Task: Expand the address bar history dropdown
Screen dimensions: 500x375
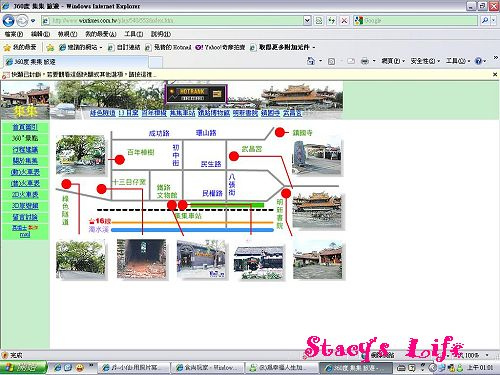Action: tap(307, 21)
